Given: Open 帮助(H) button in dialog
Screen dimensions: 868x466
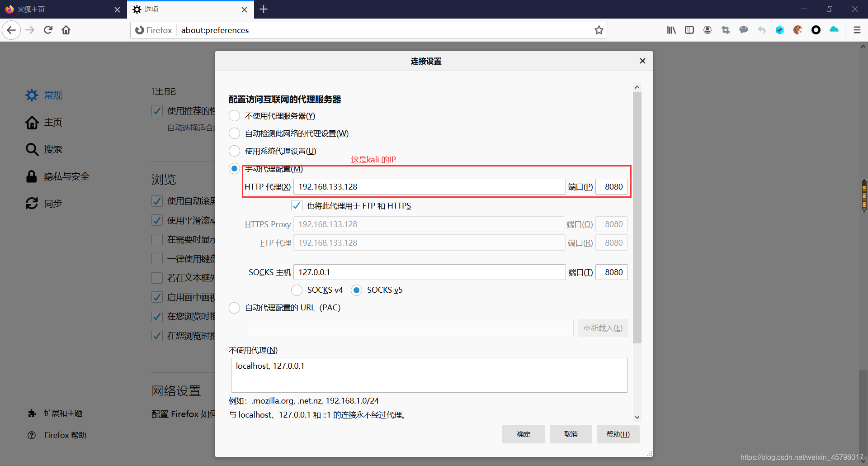Looking at the screenshot, I should [x=618, y=434].
